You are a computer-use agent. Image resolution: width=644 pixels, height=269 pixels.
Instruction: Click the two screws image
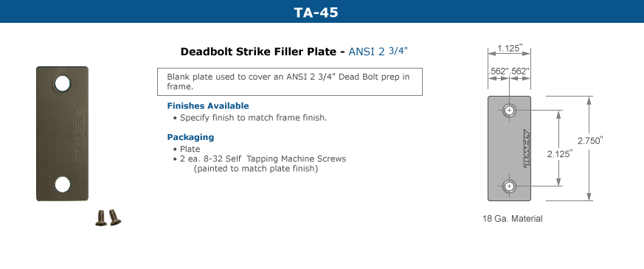coord(108,217)
